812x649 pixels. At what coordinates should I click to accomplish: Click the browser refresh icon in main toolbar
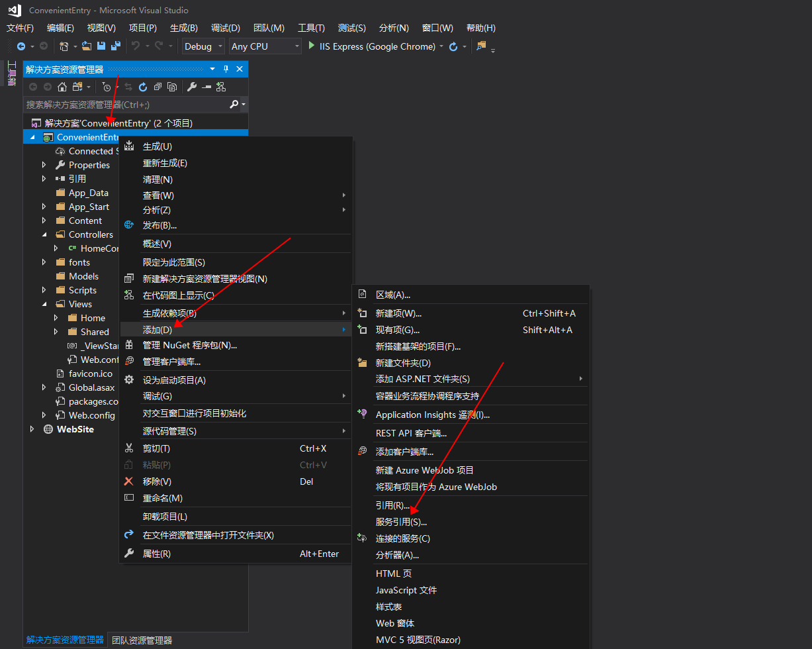click(453, 46)
